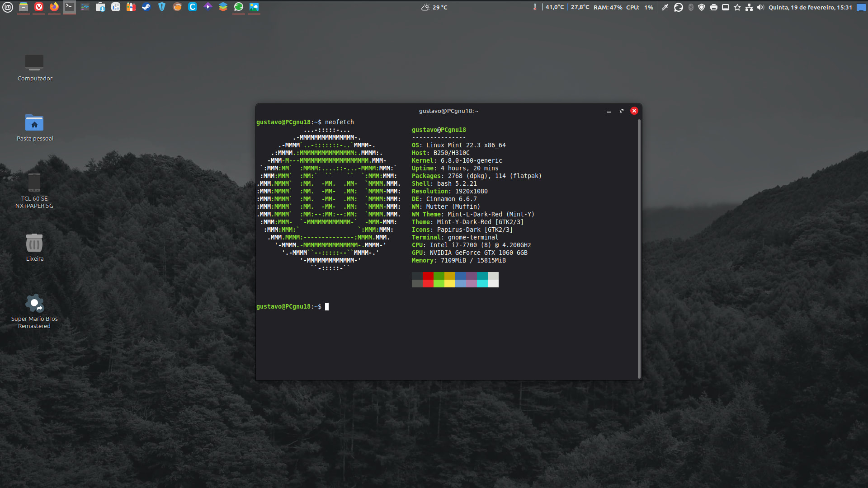Screen dimensions: 868x488
Task: Open the Pasta pessoal desktop folder
Action: (34, 123)
